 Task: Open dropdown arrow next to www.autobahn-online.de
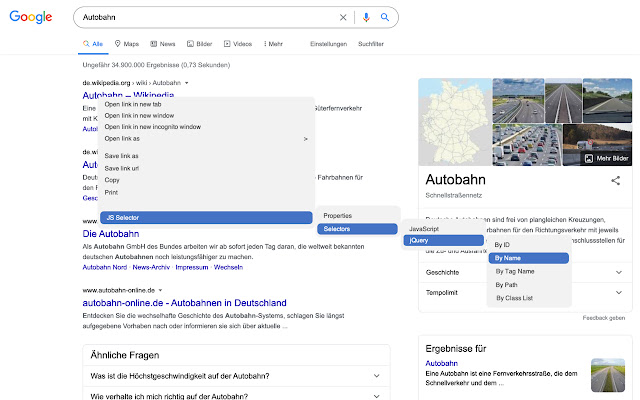click(160, 290)
